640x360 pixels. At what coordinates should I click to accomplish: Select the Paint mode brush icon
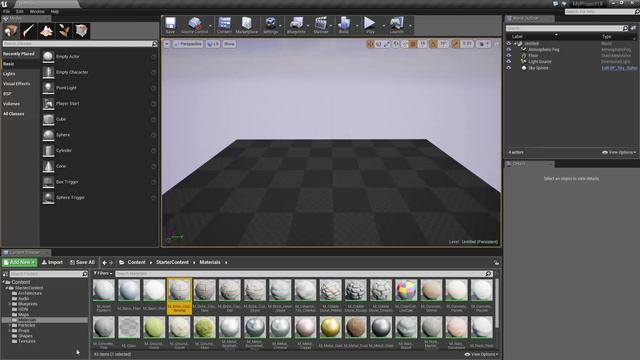(29, 31)
